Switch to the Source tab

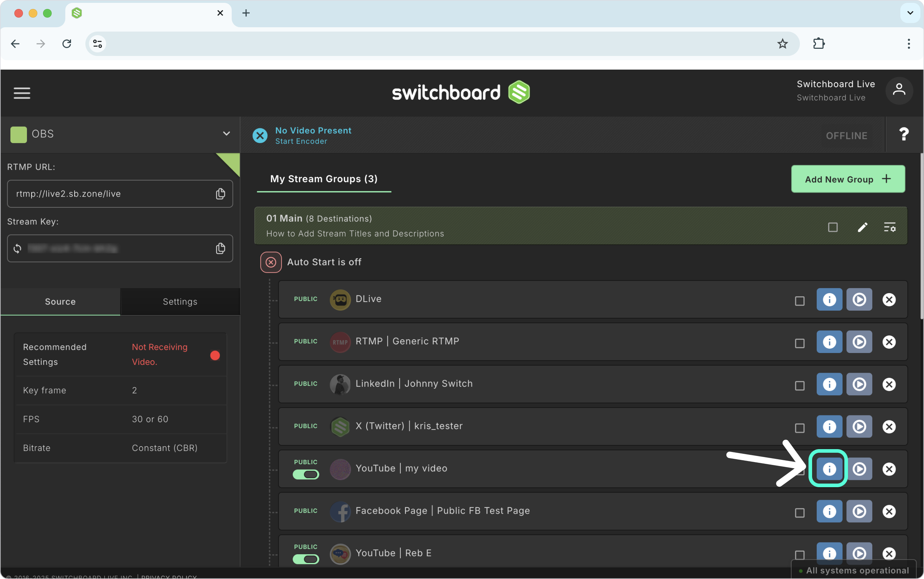pos(60,302)
